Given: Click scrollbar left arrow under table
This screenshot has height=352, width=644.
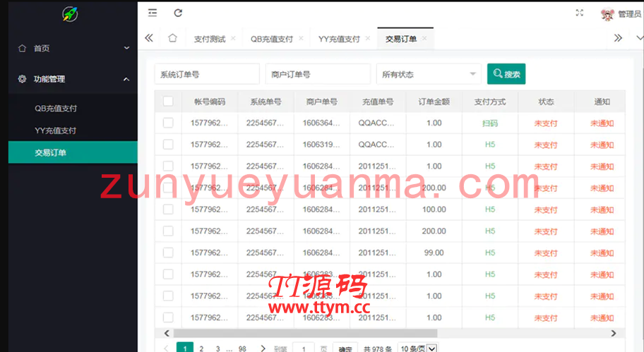Looking at the screenshot, I should (167, 333).
